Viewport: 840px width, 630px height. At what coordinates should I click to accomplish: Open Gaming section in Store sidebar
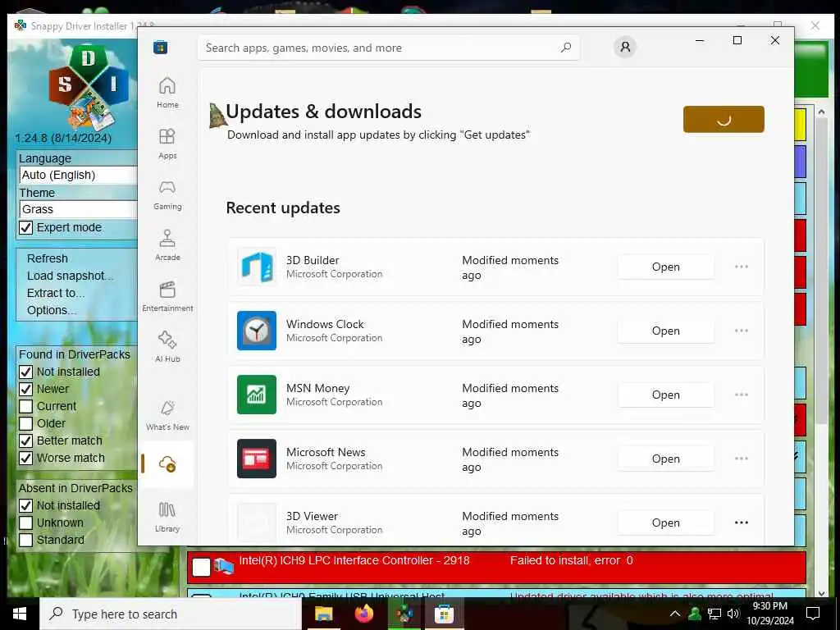click(x=167, y=194)
